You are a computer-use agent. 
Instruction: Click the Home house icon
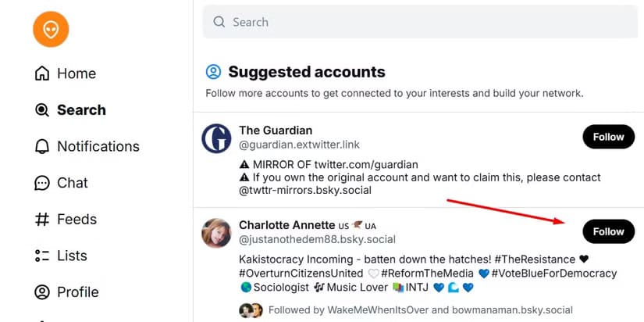pos(42,73)
